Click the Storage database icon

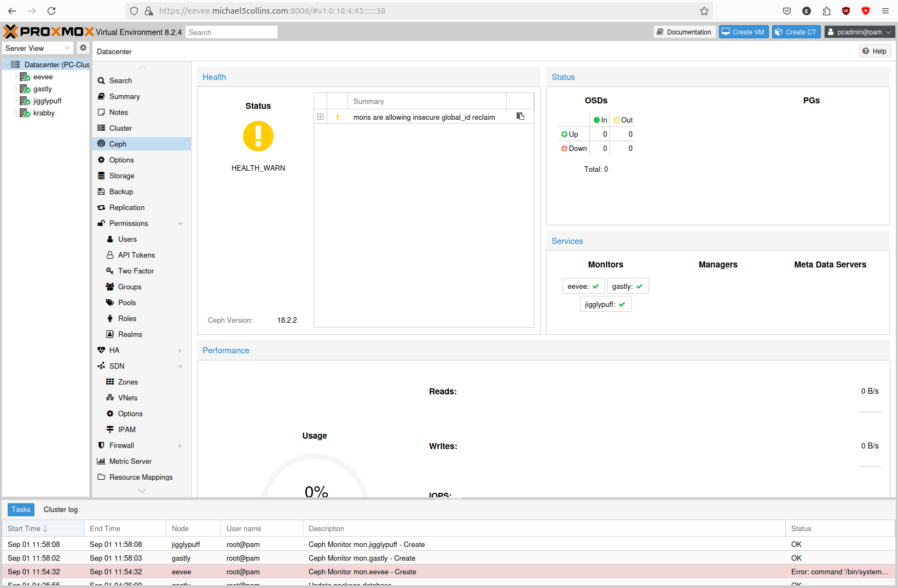[x=101, y=176]
